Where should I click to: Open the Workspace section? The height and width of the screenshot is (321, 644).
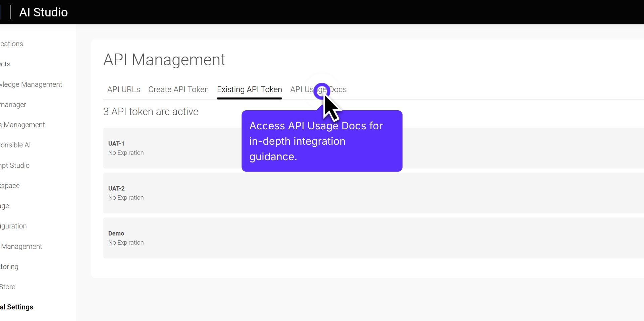9,185
